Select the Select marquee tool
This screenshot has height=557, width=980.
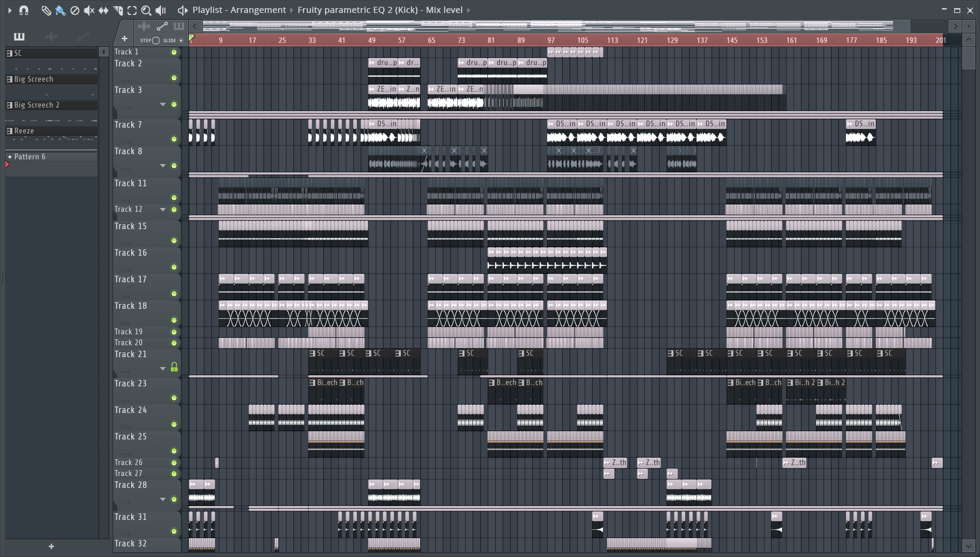point(132,10)
